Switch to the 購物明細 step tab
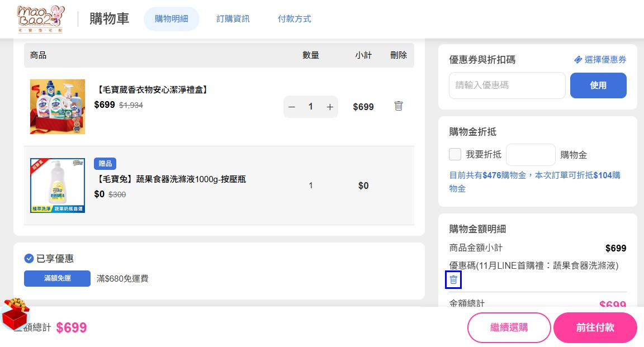This screenshot has height=347, width=644. pos(171,19)
